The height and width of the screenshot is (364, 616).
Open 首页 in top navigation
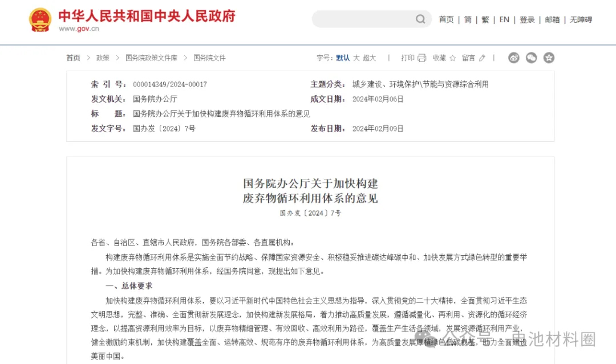pyautogui.click(x=446, y=19)
